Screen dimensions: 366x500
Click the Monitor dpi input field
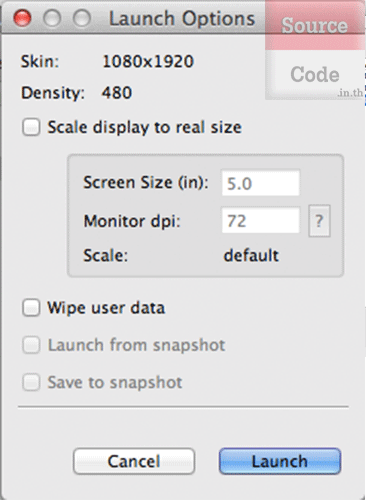pos(261,221)
